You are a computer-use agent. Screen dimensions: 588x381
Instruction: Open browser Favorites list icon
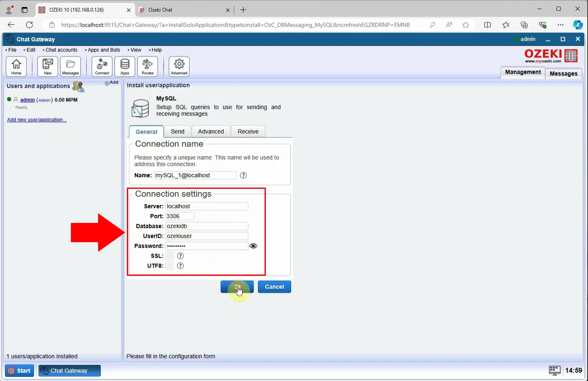pos(506,25)
